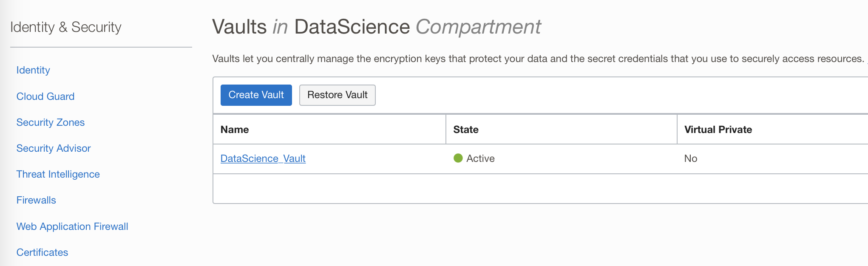This screenshot has width=868, height=266.
Task: Go to Certificates in the sidebar
Action: pyautogui.click(x=42, y=252)
